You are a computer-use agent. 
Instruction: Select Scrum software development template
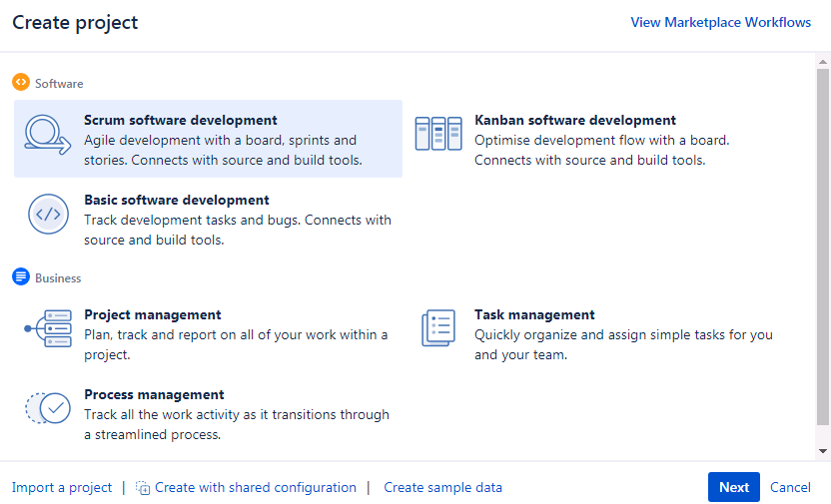[208, 139]
